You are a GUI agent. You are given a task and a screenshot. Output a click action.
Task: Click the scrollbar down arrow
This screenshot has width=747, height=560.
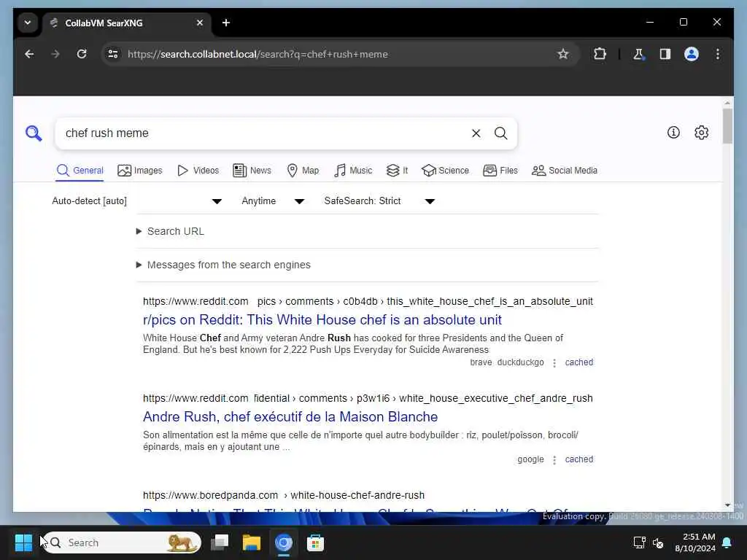[x=727, y=505]
